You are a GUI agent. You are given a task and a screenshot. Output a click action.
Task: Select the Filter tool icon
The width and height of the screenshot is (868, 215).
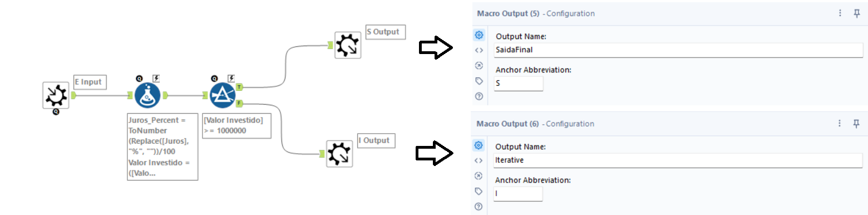click(x=223, y=95)
